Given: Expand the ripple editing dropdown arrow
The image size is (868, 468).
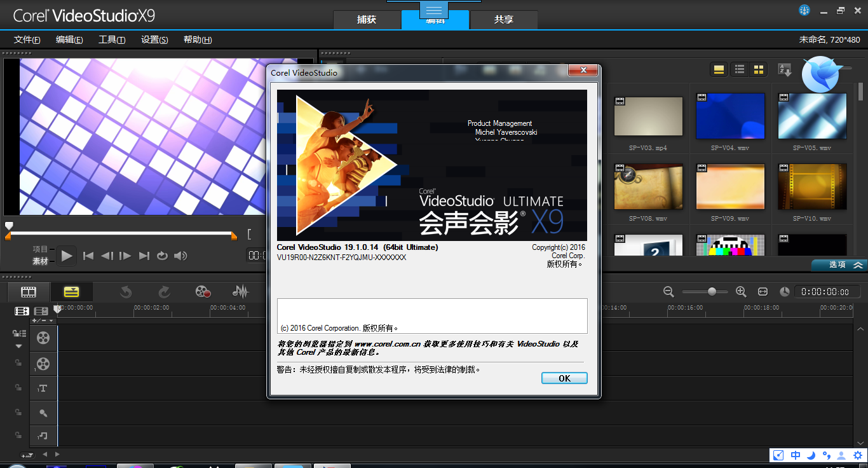Looking at the screenshot, I should [18, 346].
